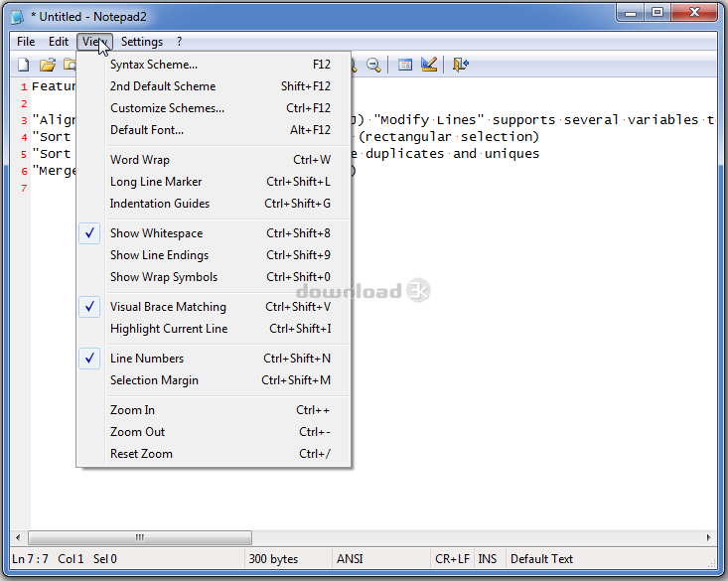Choose Reset Zoom
The height and width of the screenshot is (581, 728).
point(215,453)
